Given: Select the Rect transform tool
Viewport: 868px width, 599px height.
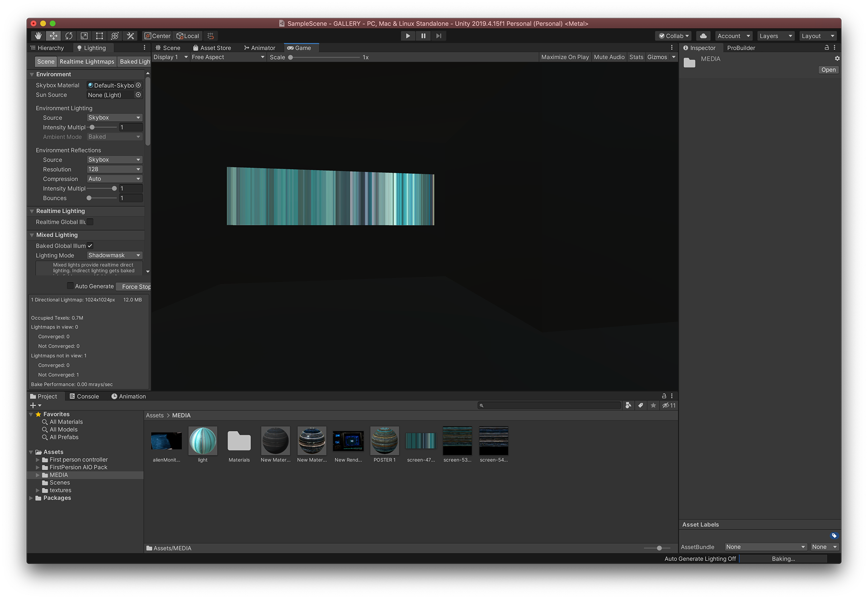Looking at the screenshot, I should [x=99, y=36].
